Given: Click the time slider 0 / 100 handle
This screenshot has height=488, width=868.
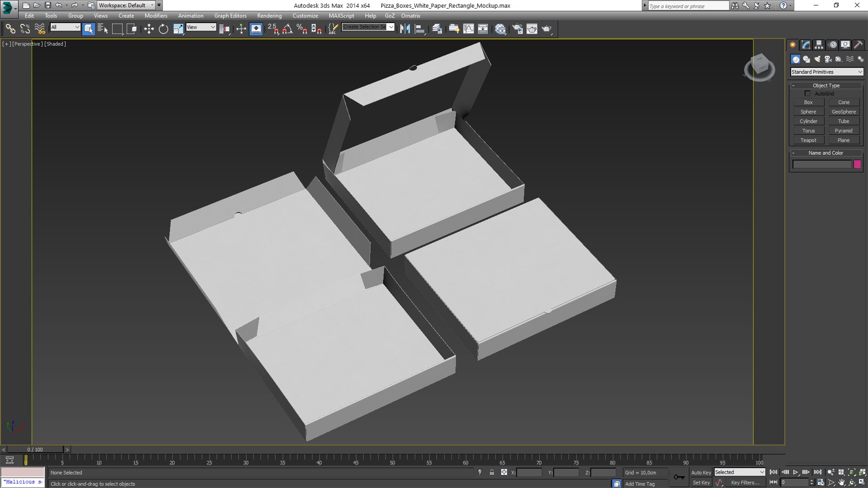Looking at the screenshot, I should [x=35, y=450].
